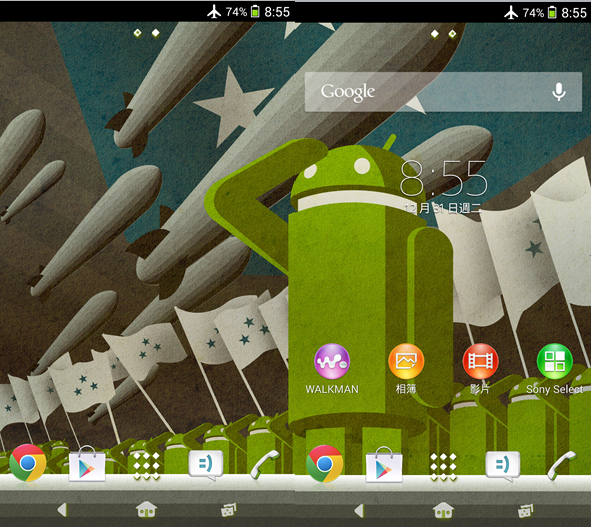Tap 74% battery text in right status bar
The width and height of the screenshot is (591, 527).
click(533, 13)
